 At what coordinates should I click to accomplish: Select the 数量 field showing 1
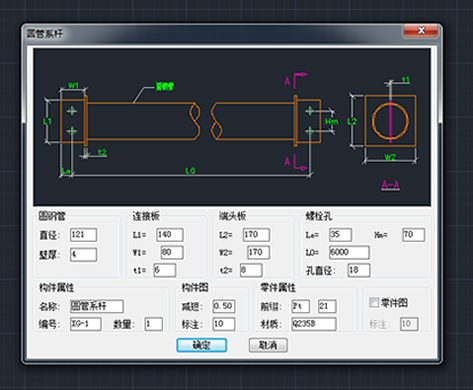(154, 324)
